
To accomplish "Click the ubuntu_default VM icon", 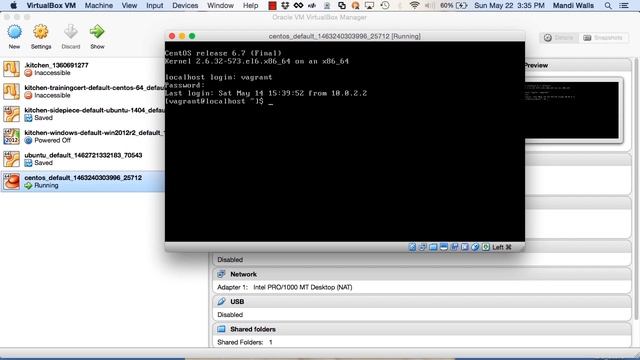I will [x=11, y=159].
